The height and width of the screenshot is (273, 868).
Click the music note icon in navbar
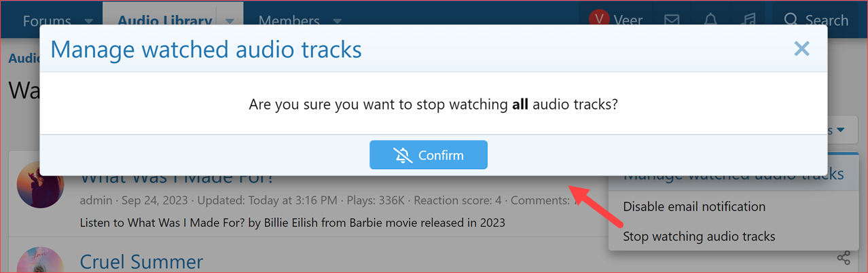click(x=748, y=20)
